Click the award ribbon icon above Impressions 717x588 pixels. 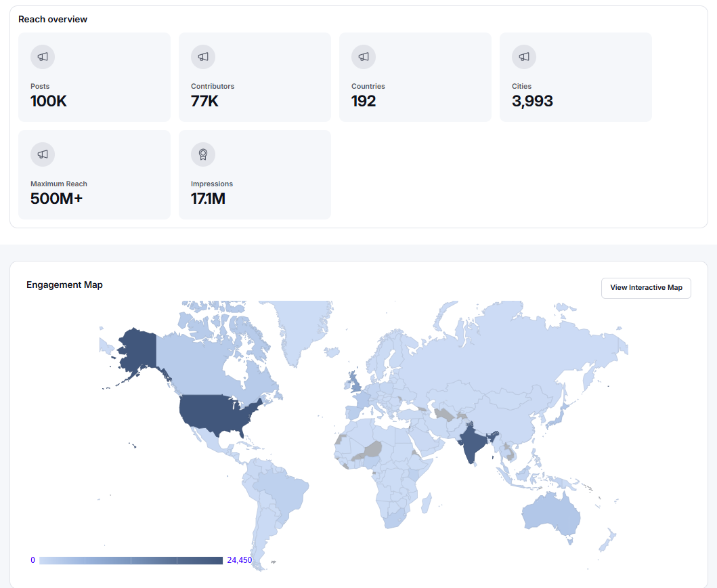point(203,154)
